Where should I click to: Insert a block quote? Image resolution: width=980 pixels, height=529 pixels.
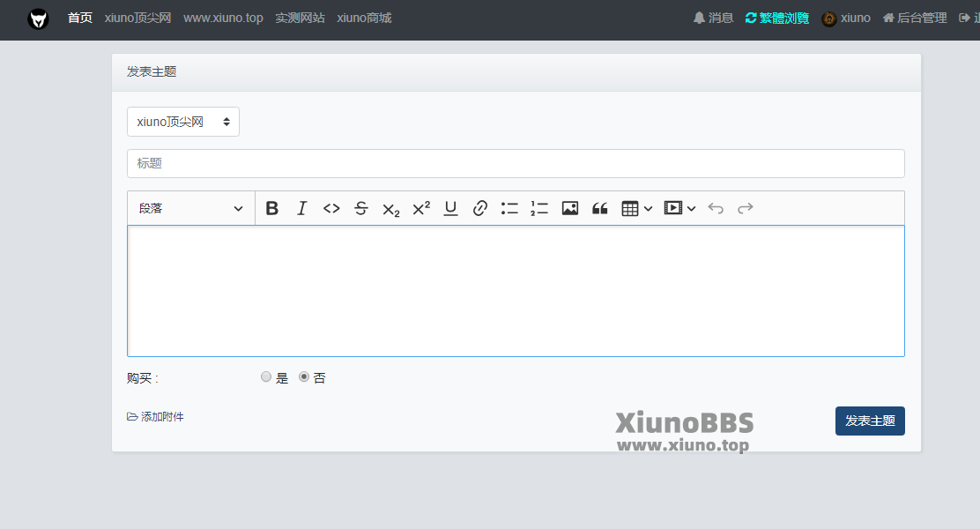(x=600, y=208)
